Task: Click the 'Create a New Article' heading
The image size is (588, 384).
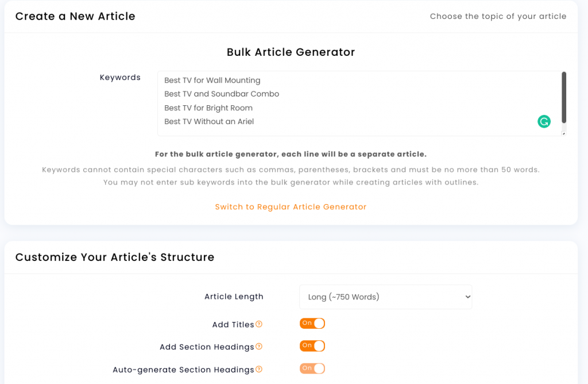Action: [x=75, y=16]
